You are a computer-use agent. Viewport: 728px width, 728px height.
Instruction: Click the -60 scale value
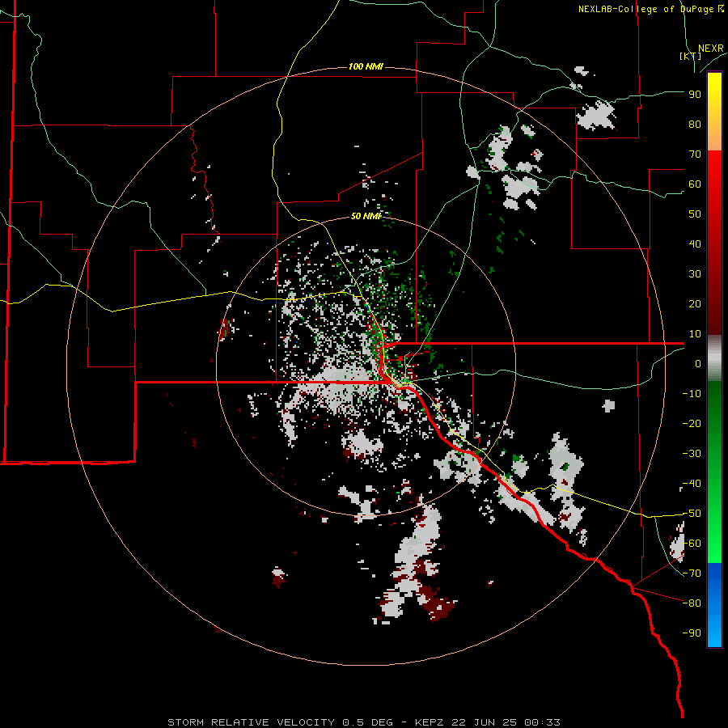[692, 544]
